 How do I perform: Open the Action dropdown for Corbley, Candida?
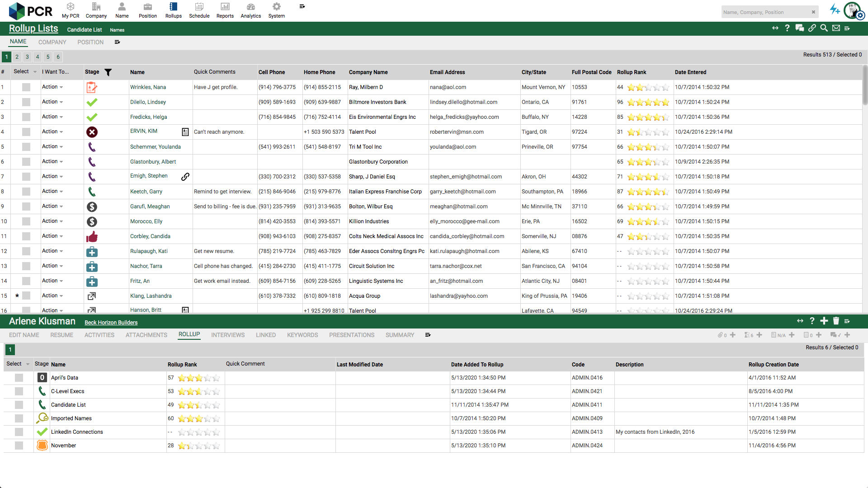click(52, 236)
